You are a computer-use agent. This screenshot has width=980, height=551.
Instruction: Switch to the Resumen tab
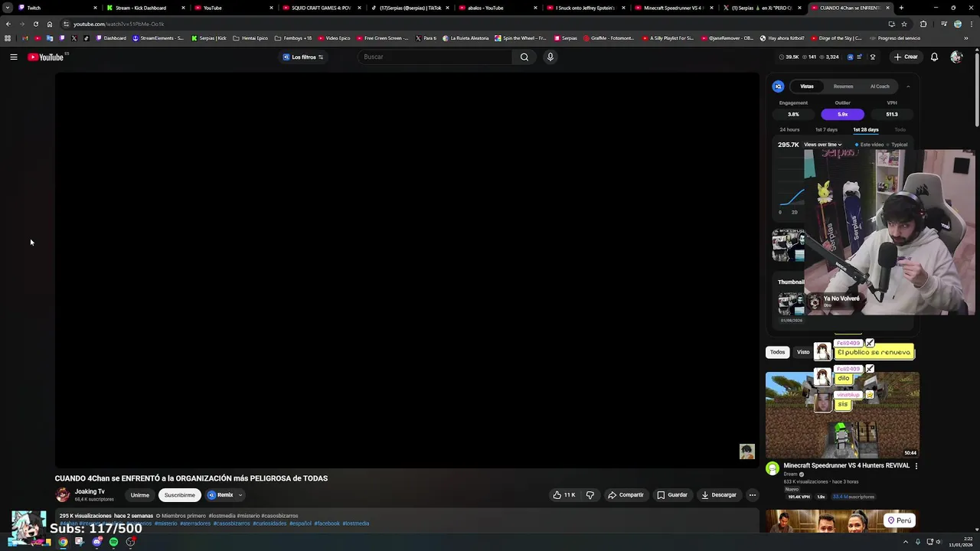click(843, 86)
